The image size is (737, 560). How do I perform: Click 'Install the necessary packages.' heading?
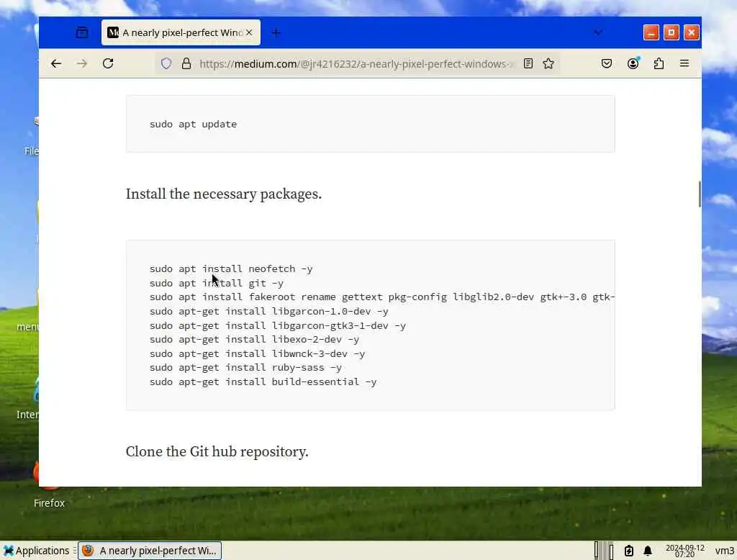pos(224,194)
